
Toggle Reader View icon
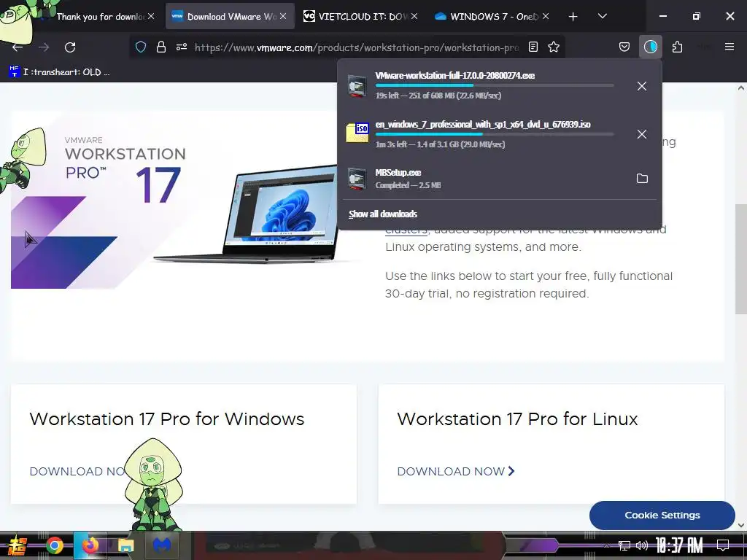pos(533,47)
